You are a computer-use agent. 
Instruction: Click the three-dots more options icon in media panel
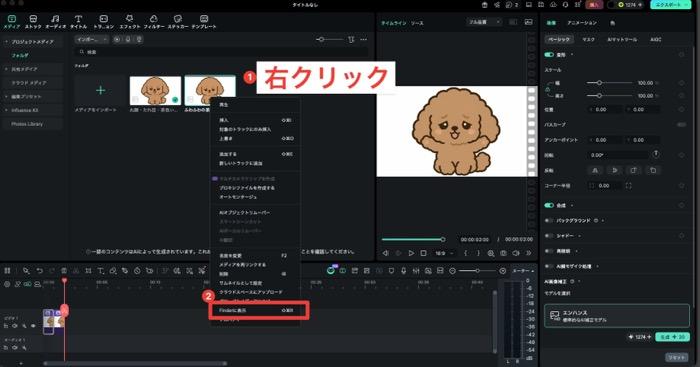(x=364, y=40)
